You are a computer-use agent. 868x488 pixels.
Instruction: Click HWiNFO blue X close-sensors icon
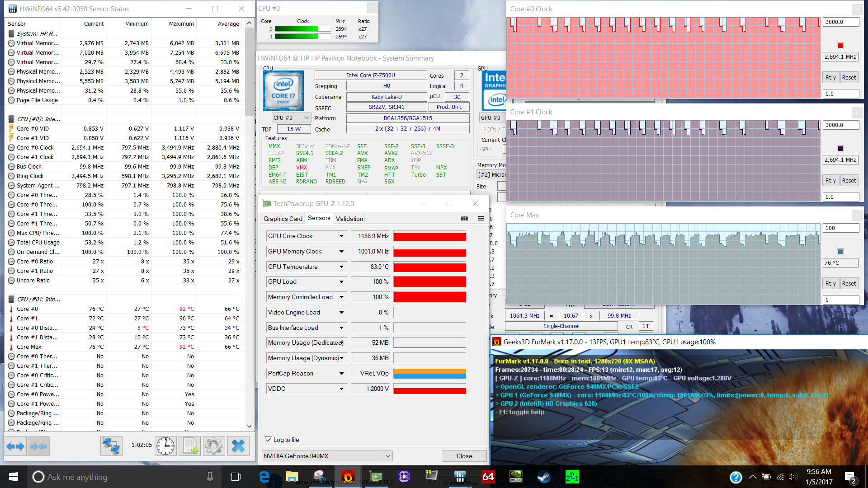pyautogui.click(x=238, y=446)
